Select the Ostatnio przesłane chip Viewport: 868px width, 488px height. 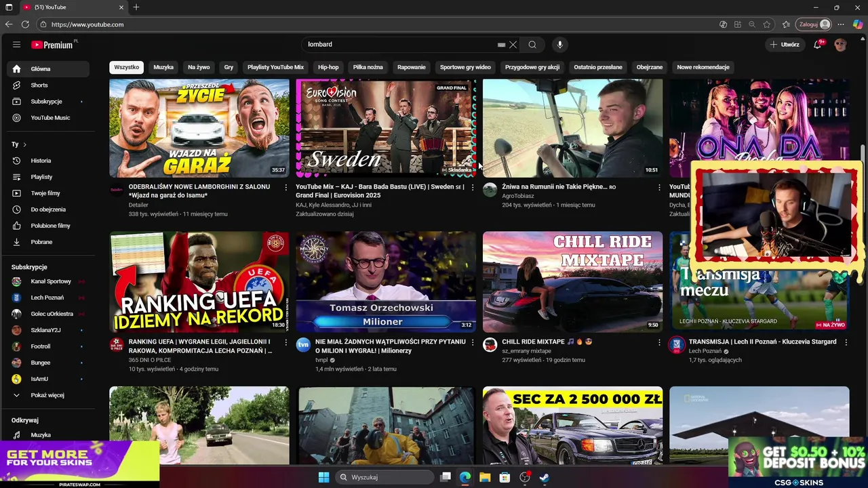click(598, 67)
